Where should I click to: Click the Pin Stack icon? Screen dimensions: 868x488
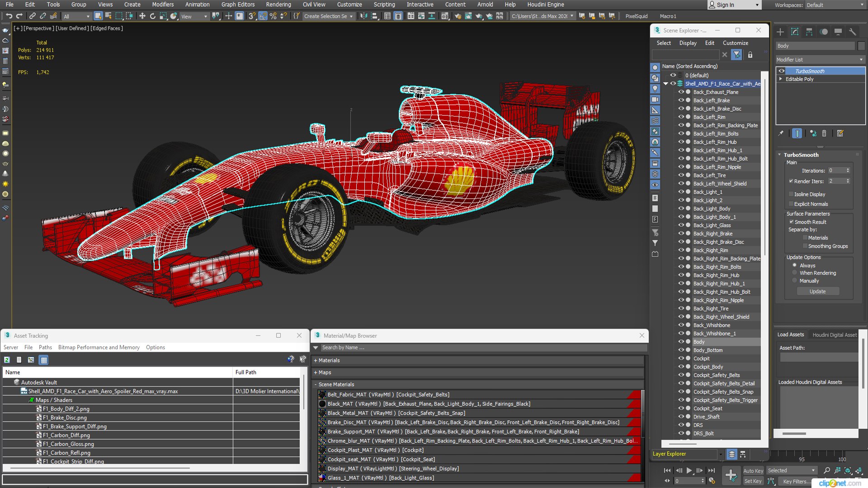(781, 133)
